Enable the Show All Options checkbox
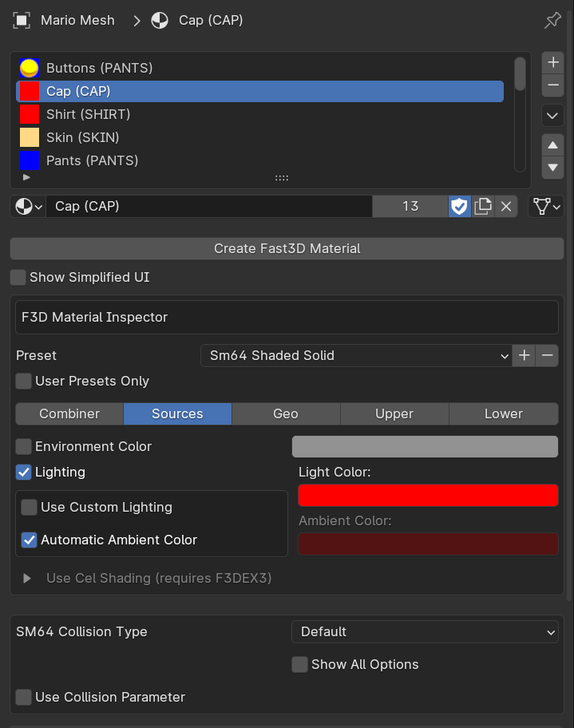The width and height of the screenshot is (574, 728). coord(299,664)
